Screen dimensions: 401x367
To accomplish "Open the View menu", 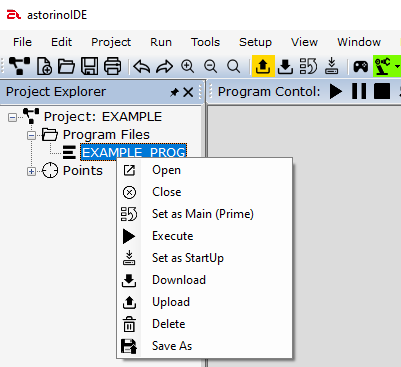I will click(304, 42).
